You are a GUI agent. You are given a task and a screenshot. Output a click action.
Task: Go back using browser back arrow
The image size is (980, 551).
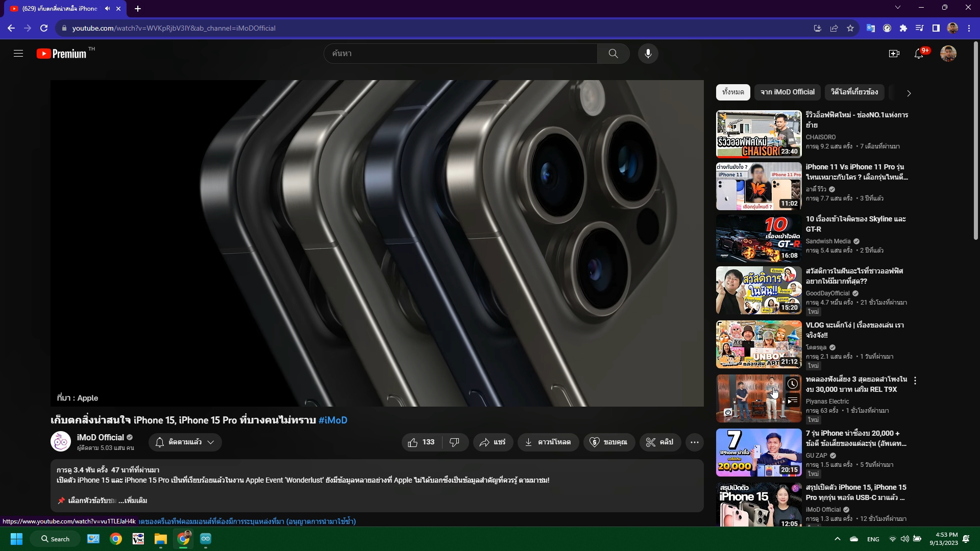11,28
